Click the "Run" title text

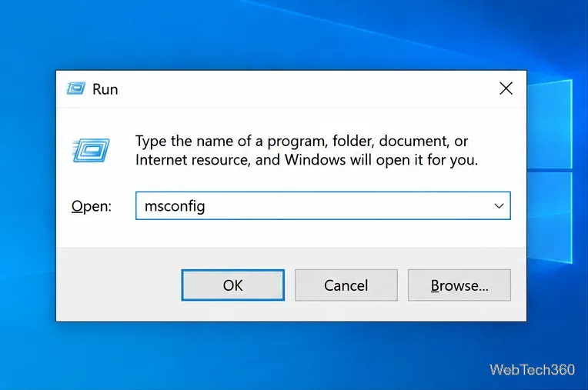point(105,89)
